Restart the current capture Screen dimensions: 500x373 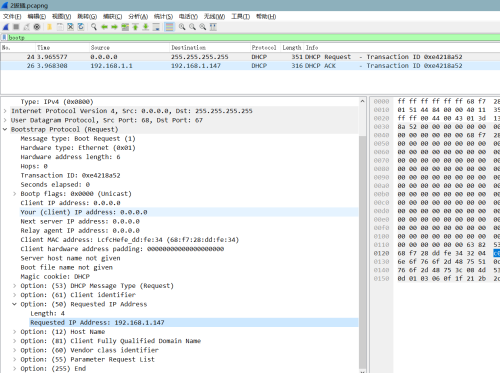tap(26, 27)
